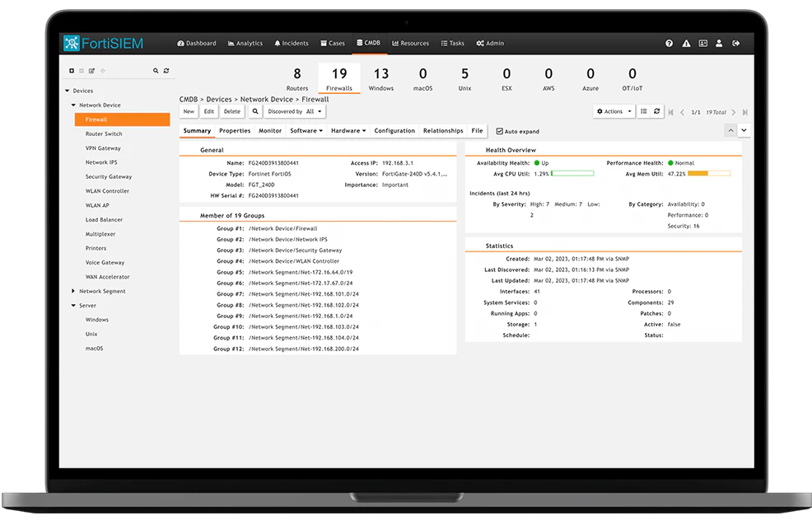Open the list view icon beside Actions
The height and width of the screenshot is (525, 812).
644,111
